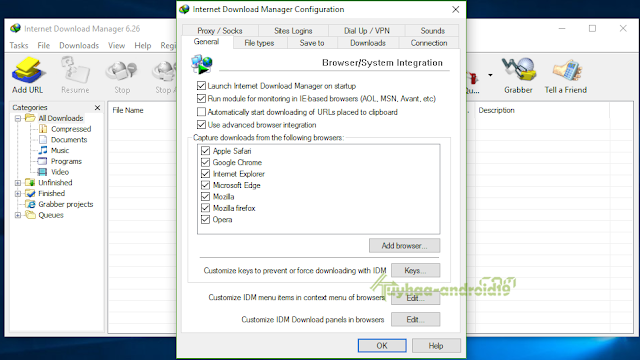Enable automatically start downloading clipboard URLs
The height and width of the screenshot is (360, 640).
point(201,112)
